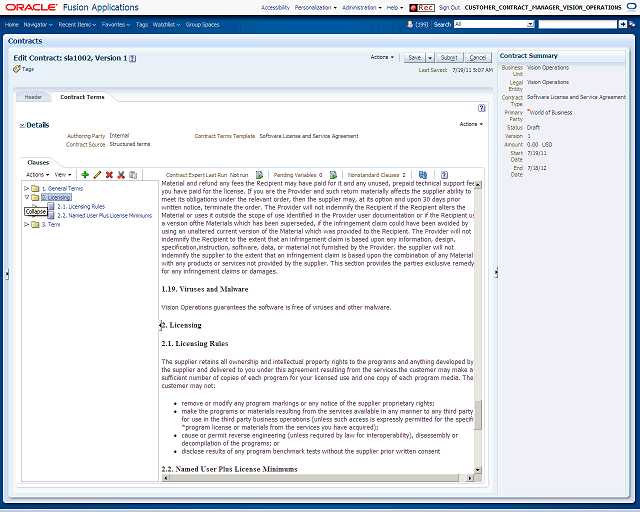
Task: Open the Recent Items menu
Action: [x=77, y=25]
